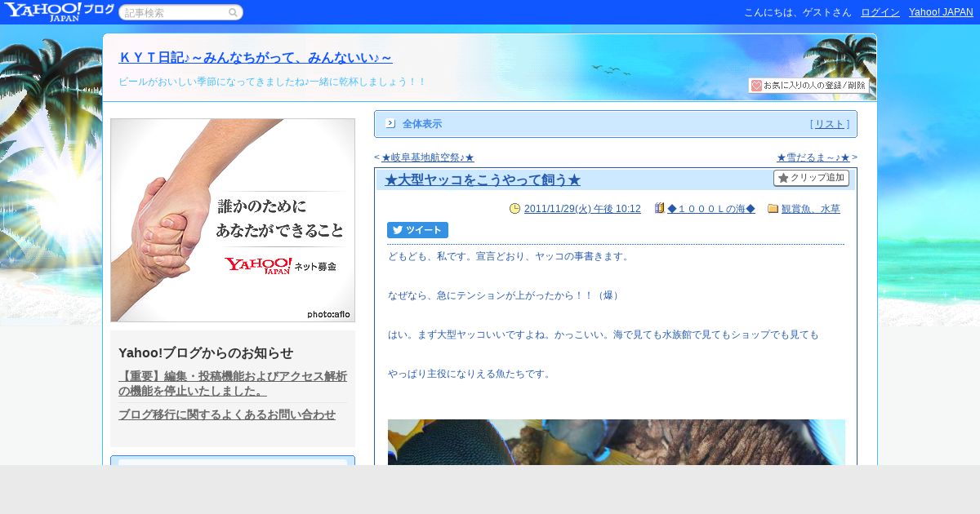
Task: Open blog title ＫＹＴ日記 link
Action: 256,58
